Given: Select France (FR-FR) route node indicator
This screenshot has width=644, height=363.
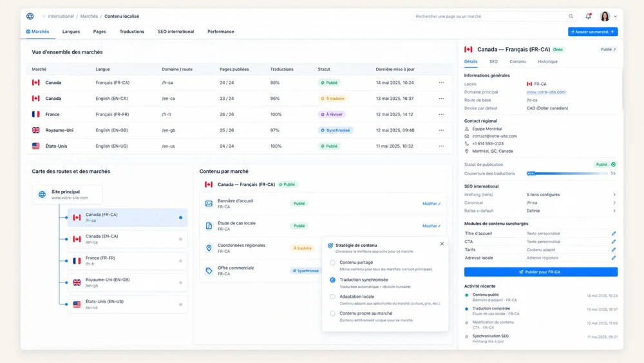Looking at the screenshot, I should (180, 261).
